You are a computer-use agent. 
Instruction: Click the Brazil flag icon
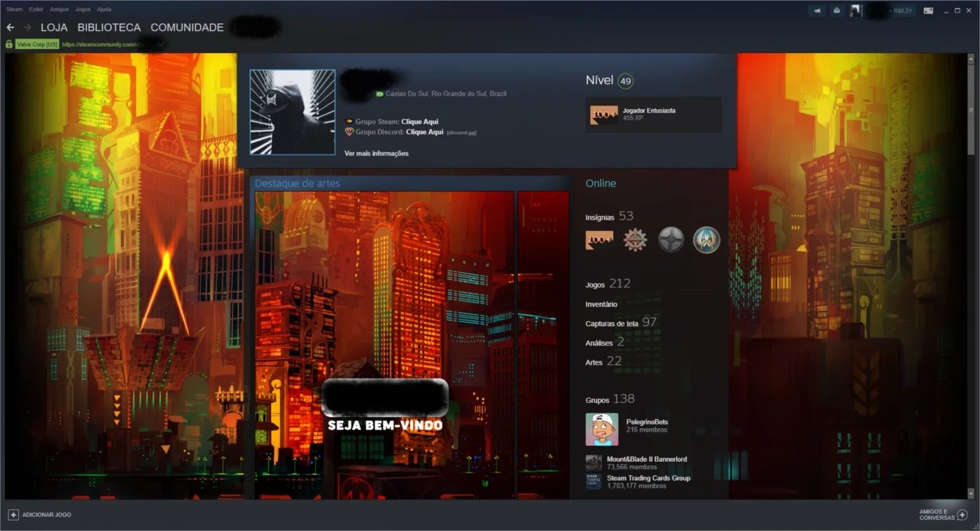[x=379, y=94]
